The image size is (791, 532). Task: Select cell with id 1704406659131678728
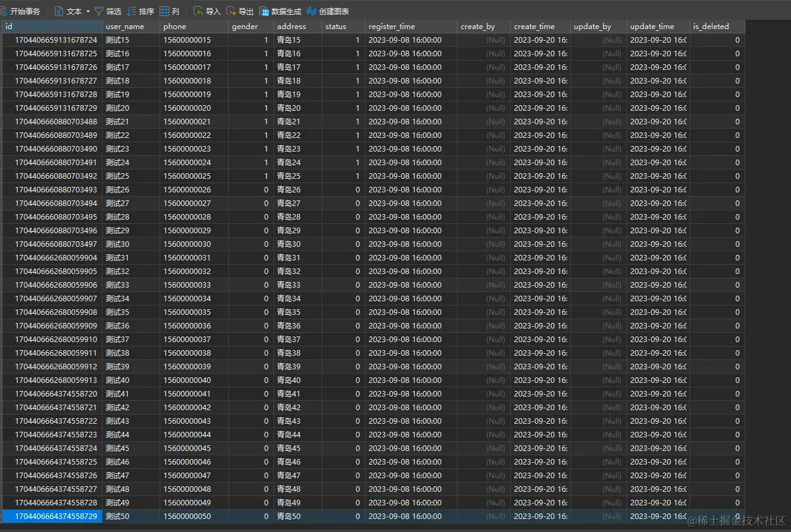(52, 95)
